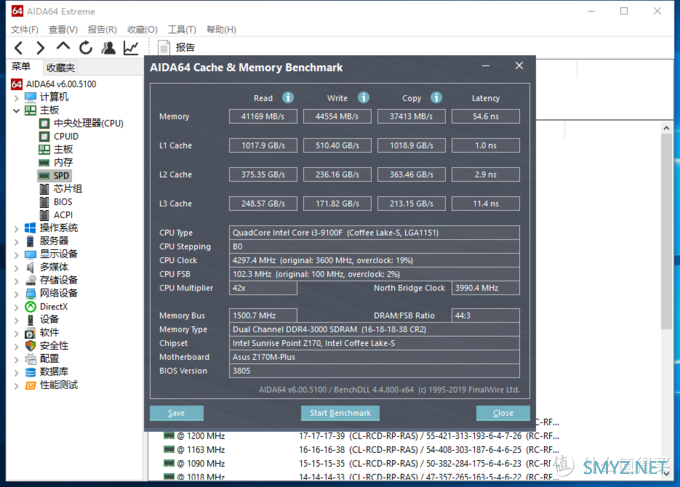Expand the 软件 tree node
680x487 pixels.
point(16,333)
